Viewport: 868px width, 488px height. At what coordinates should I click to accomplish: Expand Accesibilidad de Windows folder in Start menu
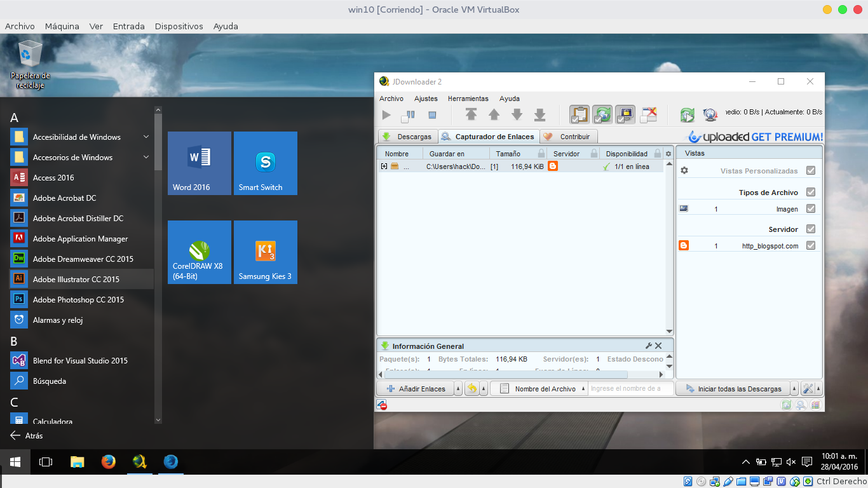click(x=81, y=137)
